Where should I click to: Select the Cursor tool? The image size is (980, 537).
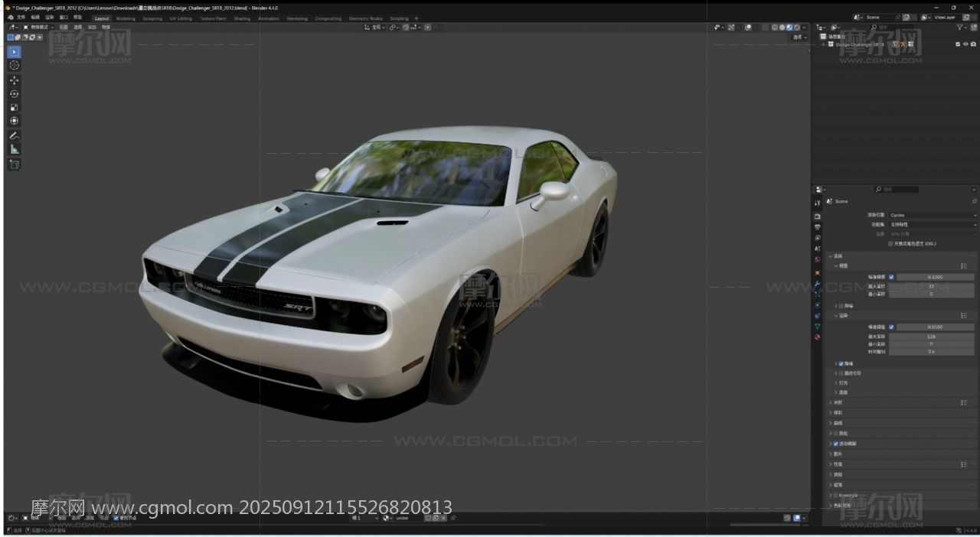point(14,66)
